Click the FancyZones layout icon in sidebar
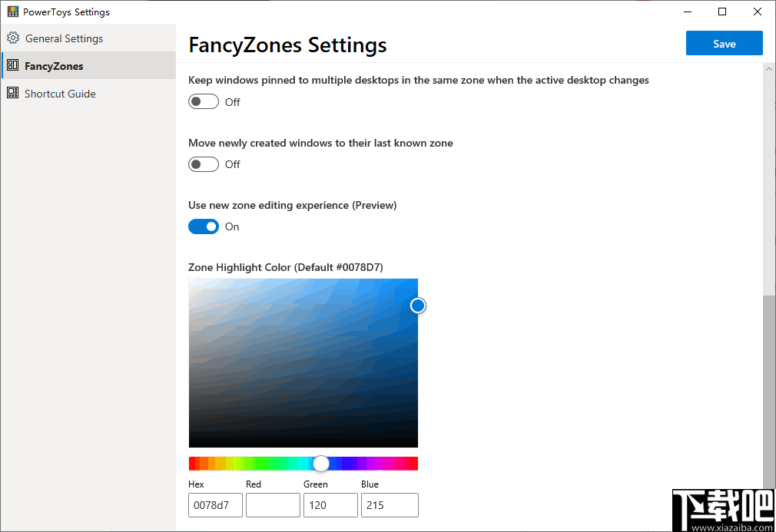Image resolution: width=776 pixels, height=532 pixels. pyautogui.click(x=12, y=66)
